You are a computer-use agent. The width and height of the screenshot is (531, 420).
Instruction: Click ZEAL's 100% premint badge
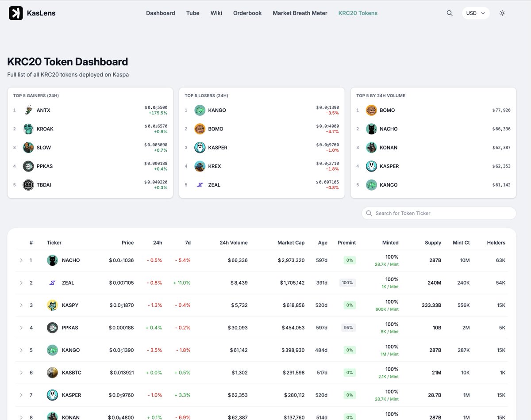tap(347, 283)
